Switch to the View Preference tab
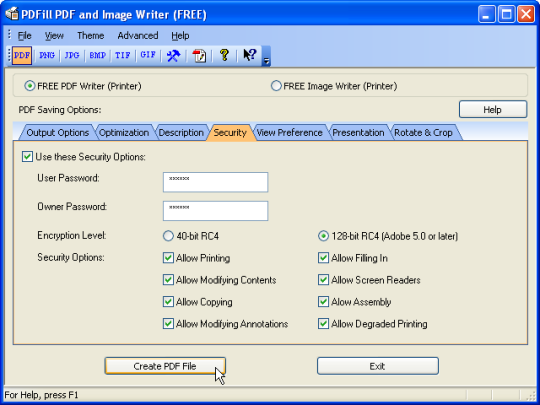 pyautogui.click(x=290, y=133)
